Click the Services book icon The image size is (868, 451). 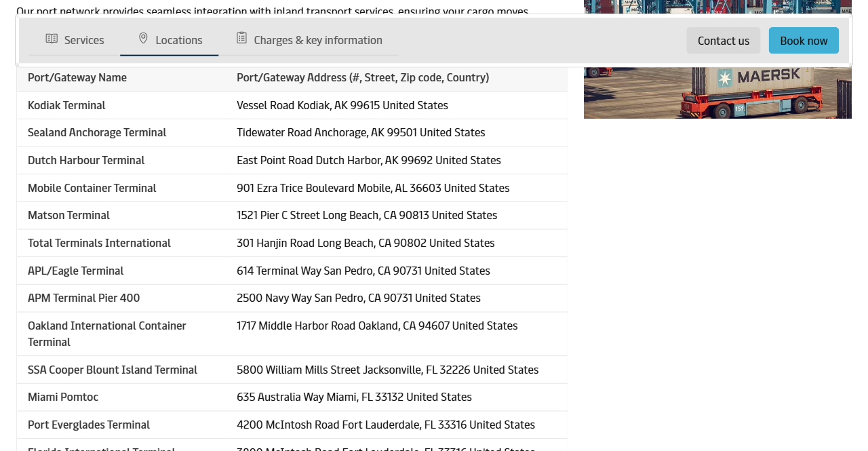[x=52, y=39]
